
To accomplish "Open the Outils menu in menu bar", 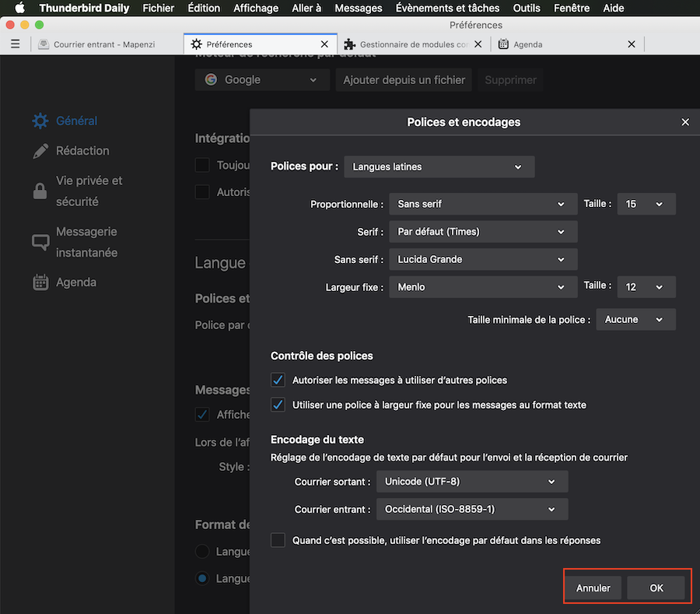I will 527,8.
